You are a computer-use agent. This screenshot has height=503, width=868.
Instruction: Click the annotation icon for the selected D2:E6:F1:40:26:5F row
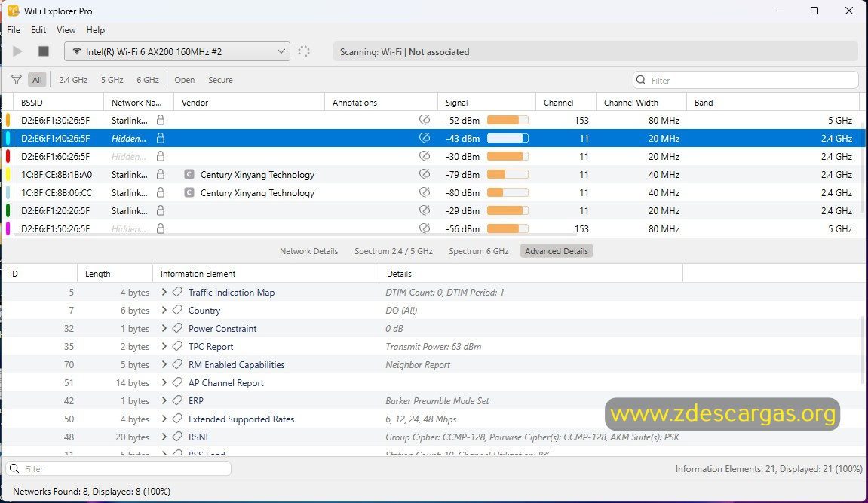point(425,138)
